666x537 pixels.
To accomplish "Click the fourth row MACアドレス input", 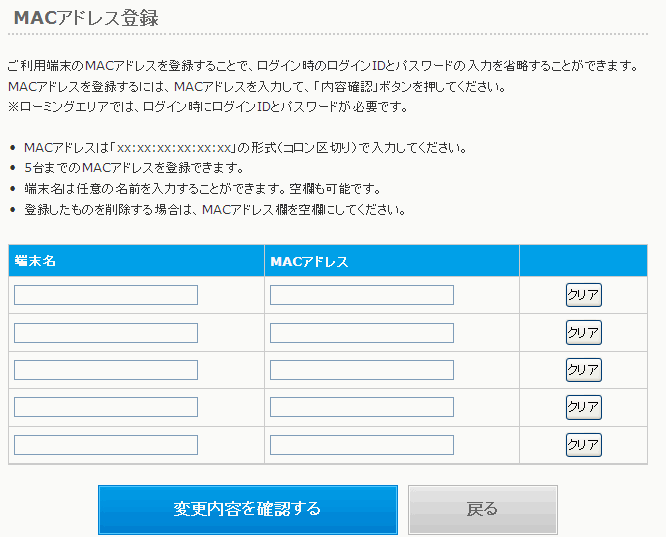I will (x=362, y=407).
